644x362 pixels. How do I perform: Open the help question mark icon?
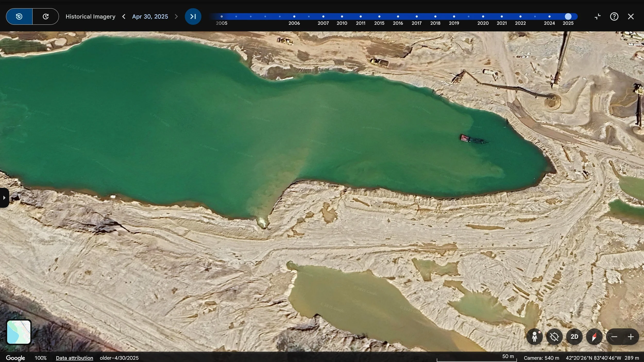[614, 16]
